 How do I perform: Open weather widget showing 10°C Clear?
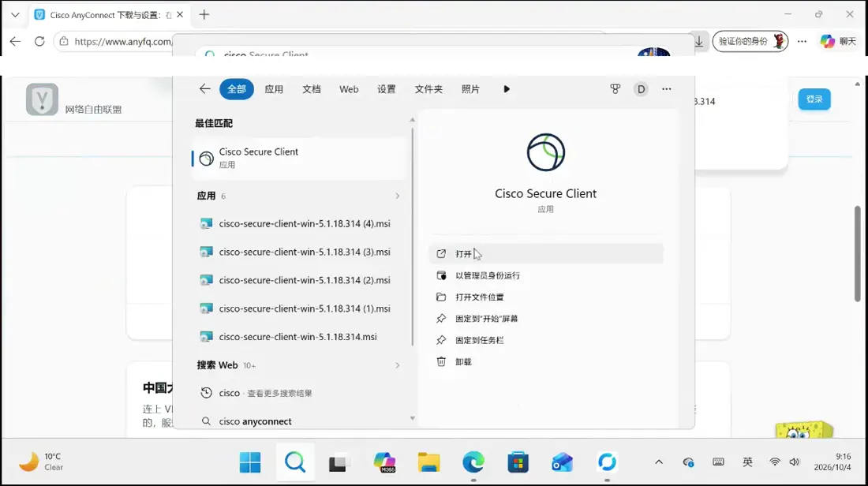point(42,462)
